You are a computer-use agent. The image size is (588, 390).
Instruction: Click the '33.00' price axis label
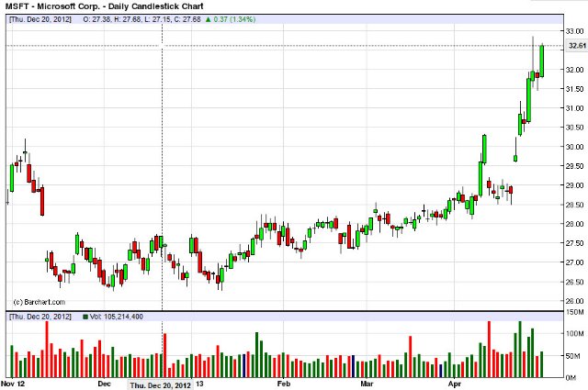click(574, 31)
